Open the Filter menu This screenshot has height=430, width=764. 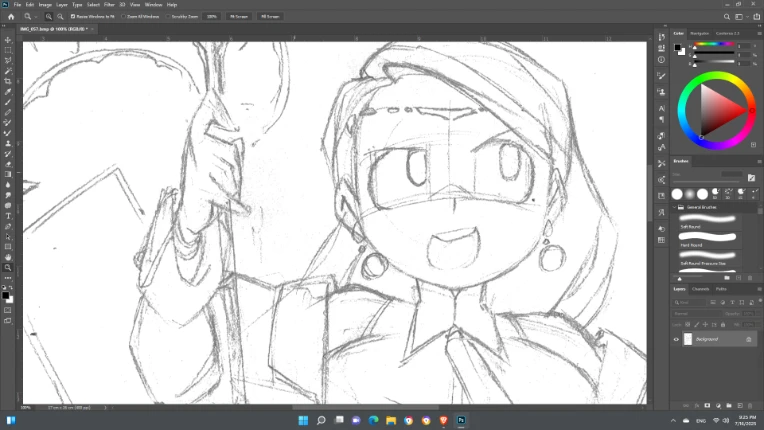[x=109, y=5]
